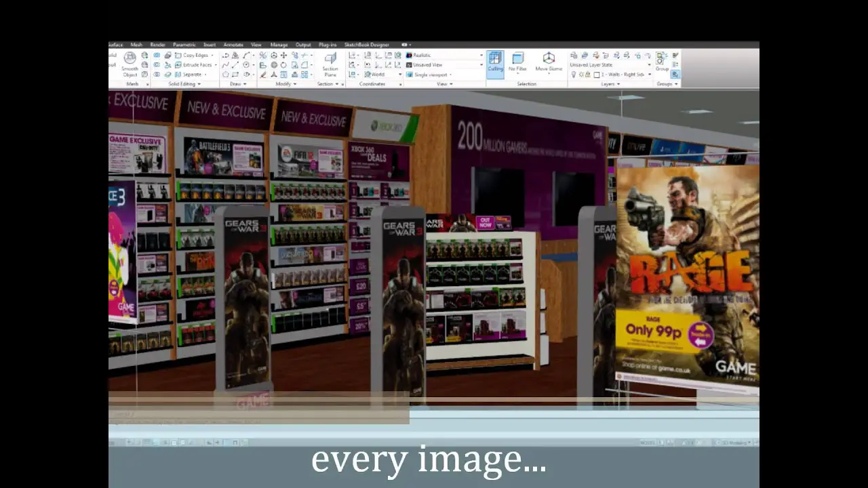Select the Line tool in Draw panel
The height and width of the screenshot is (488, 868).
tap(235, 64)
